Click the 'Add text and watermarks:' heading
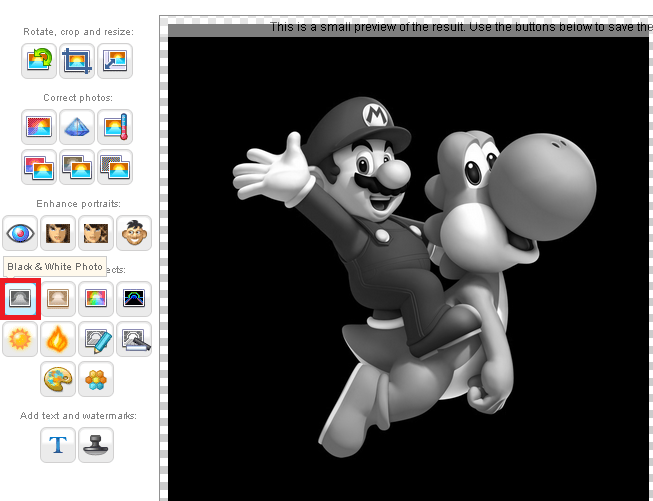The image size is (653, 501). pos(78,416)
